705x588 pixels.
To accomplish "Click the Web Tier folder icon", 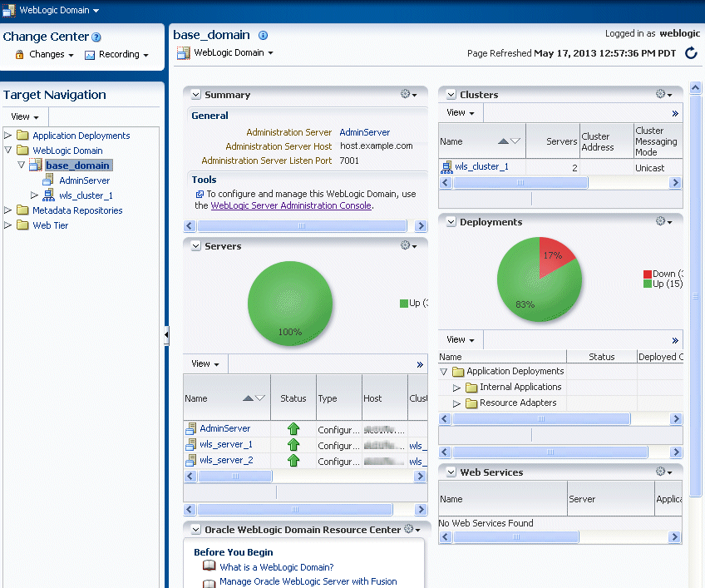I will point(22,225).
